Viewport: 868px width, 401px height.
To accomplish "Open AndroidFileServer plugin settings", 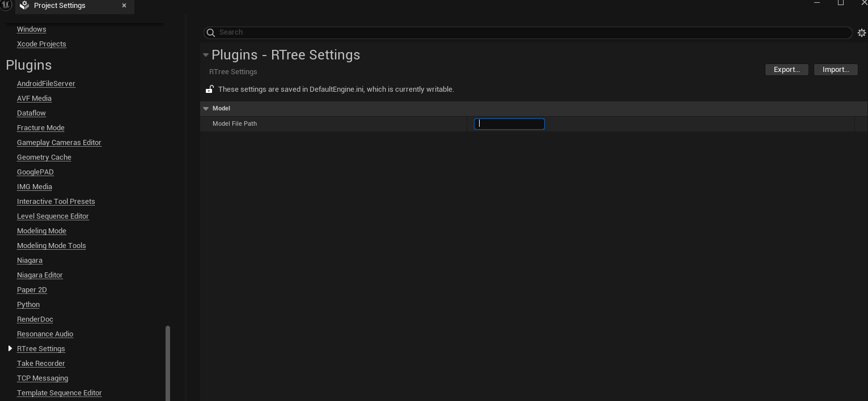I will point(46,84).
